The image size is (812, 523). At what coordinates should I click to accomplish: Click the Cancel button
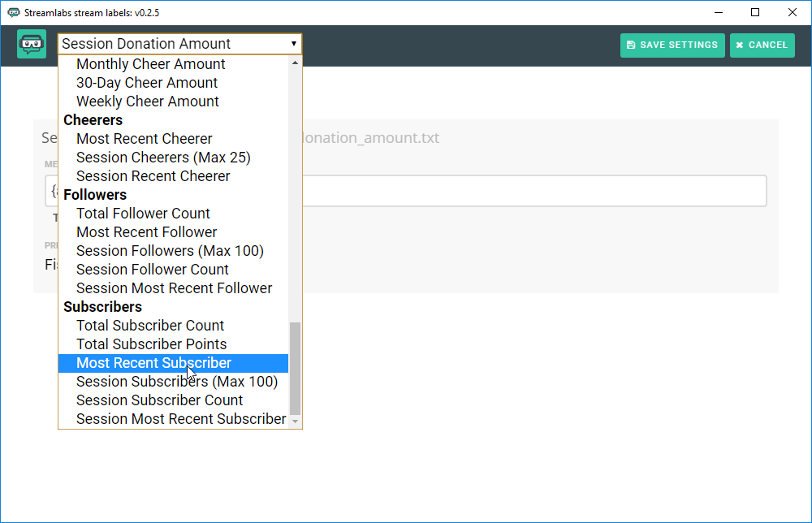point(762,45)
